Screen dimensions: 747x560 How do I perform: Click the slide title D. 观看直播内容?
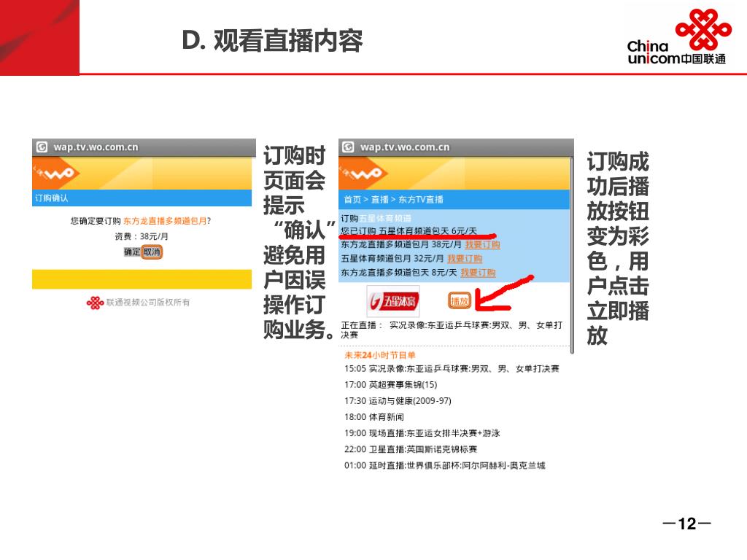tap(273, 41)
